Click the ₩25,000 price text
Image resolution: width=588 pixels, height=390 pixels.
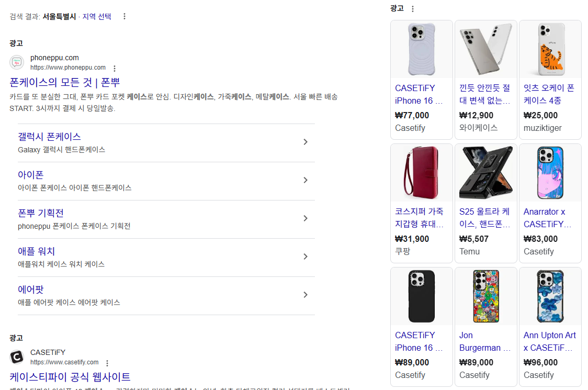(540, 115)
